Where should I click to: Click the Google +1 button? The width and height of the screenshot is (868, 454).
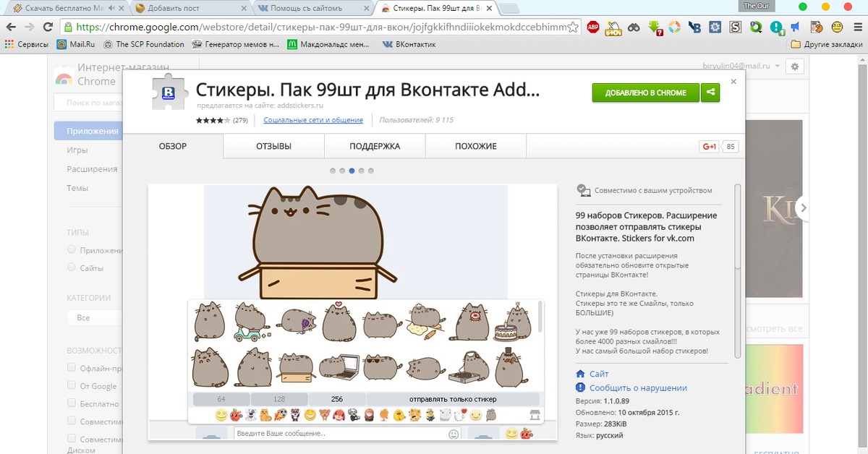coord(710,146)
